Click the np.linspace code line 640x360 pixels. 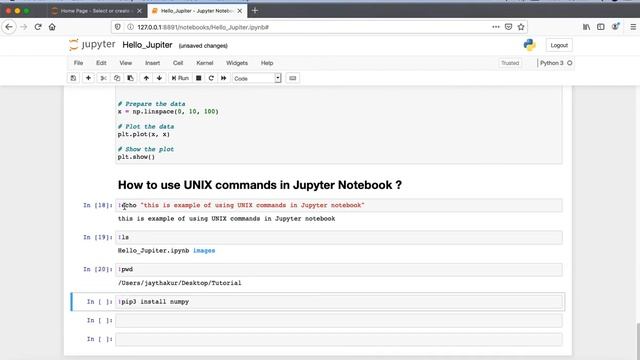168,111
